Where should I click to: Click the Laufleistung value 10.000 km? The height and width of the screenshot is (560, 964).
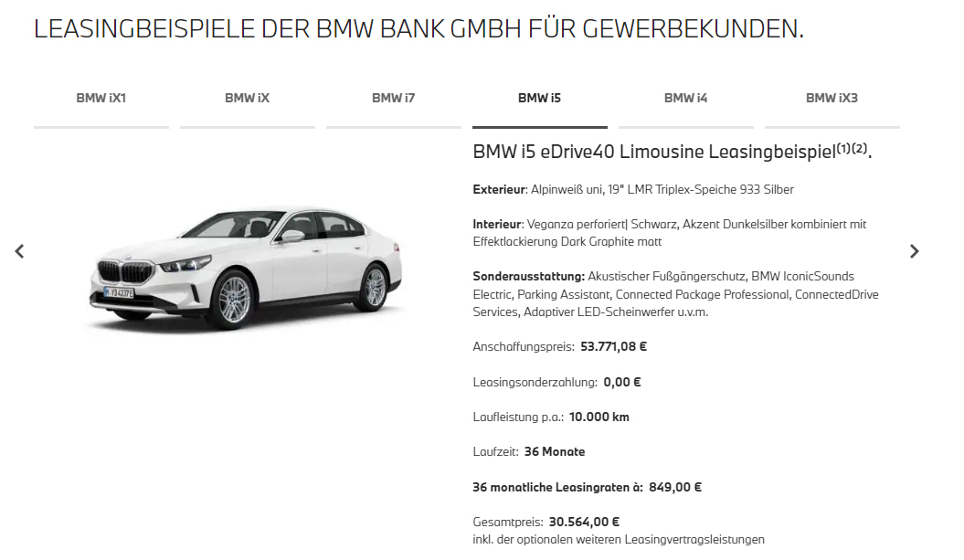(x=599, y=417)
